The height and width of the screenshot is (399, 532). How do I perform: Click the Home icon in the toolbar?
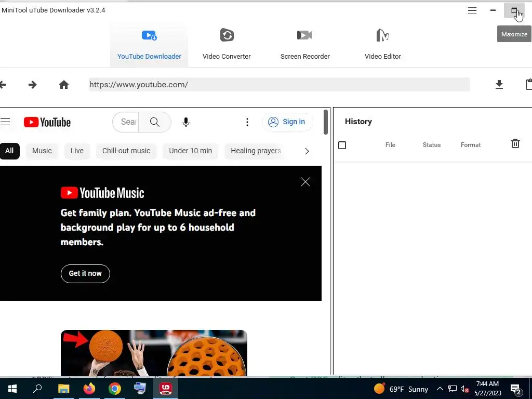click(x=64, y=85)
